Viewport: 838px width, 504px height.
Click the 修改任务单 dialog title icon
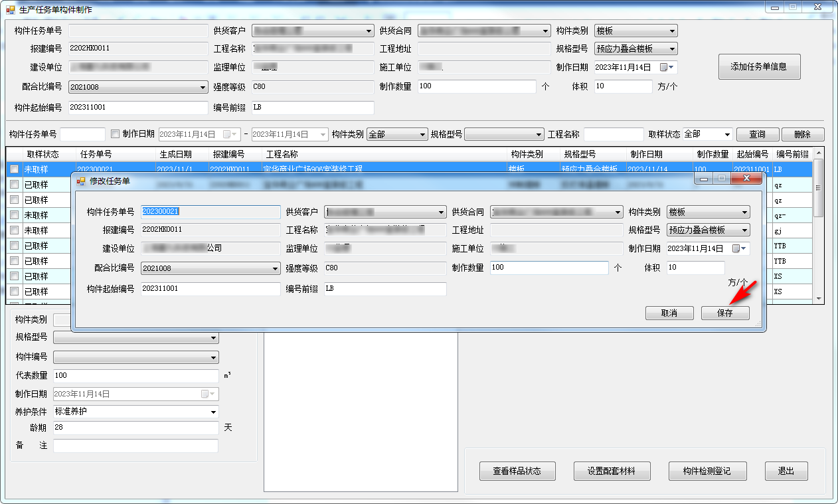pos(81,181)
